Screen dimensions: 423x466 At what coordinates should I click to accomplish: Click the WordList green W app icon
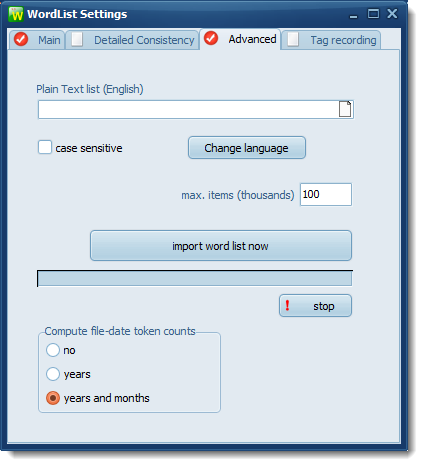click(x=16, y=14)
